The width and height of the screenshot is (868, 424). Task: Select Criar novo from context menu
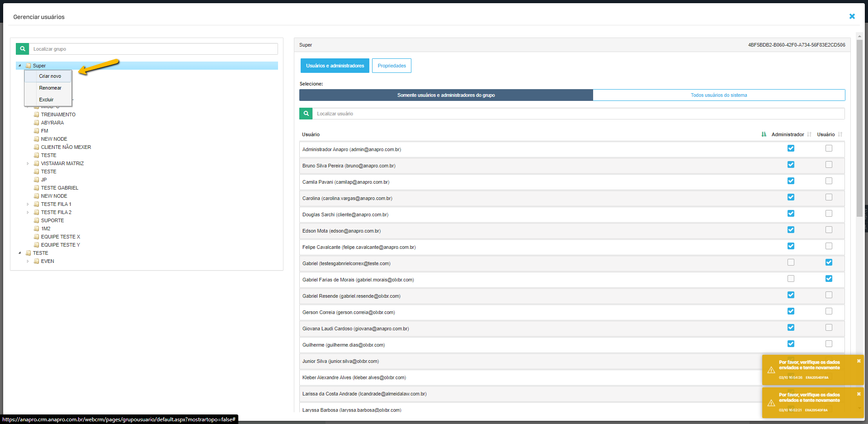tap(50, 76)
